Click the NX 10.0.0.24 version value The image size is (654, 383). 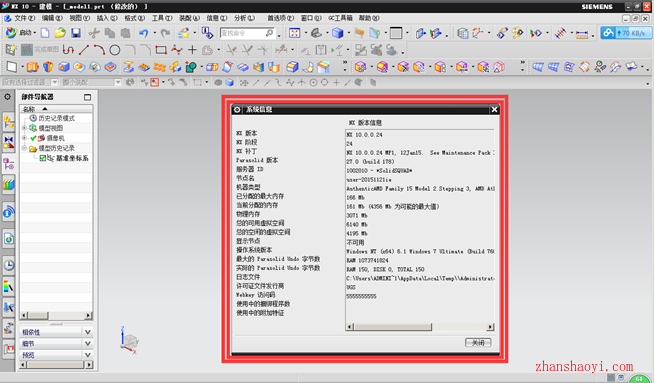coord(365,135)
